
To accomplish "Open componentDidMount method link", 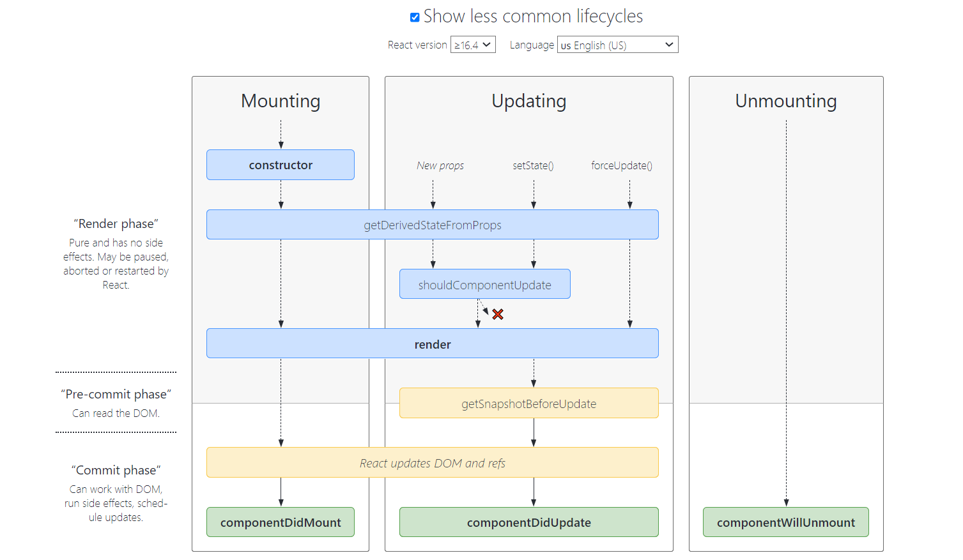I will (x=281, y=522).
